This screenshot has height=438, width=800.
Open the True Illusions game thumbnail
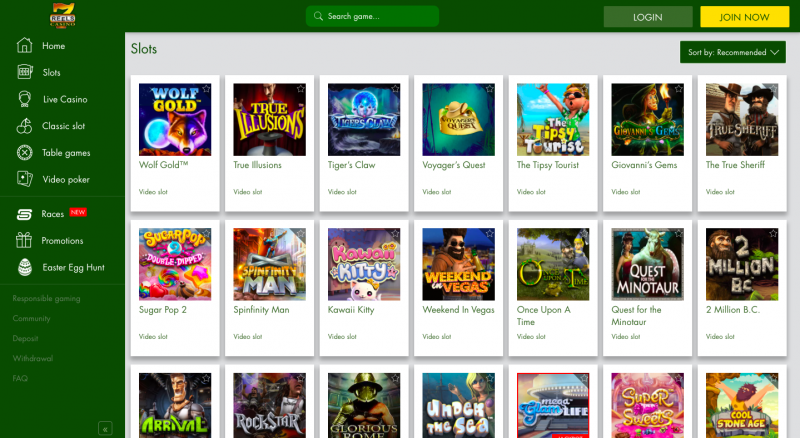click(269, 119)
